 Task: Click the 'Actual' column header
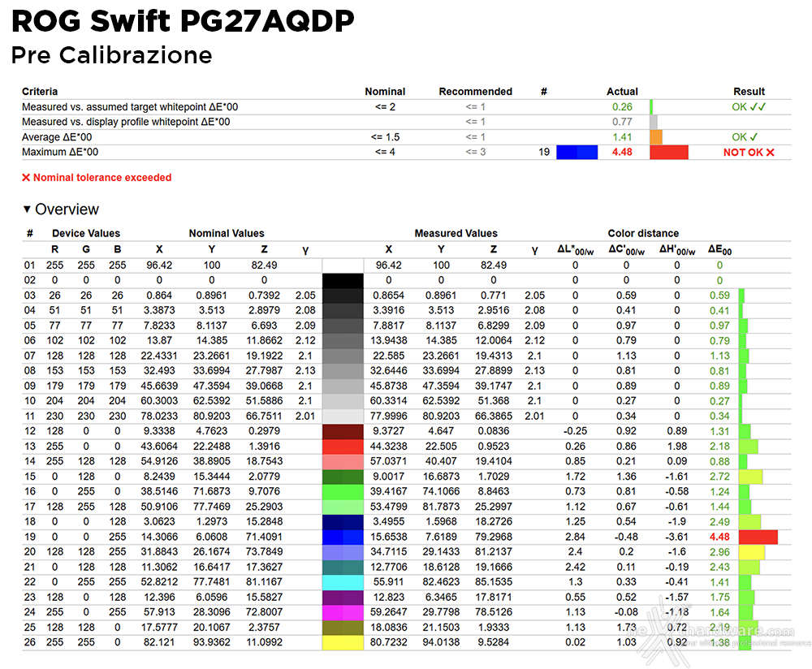[622, 92]
